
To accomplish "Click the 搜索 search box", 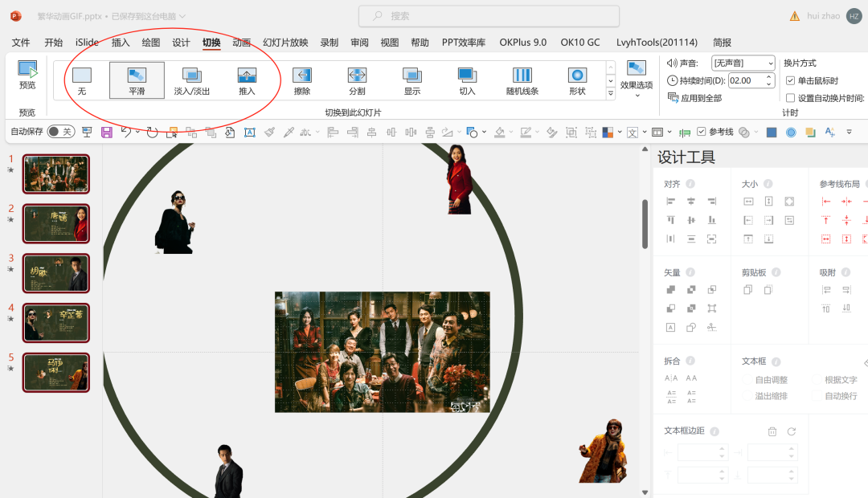I will point(489,16).
